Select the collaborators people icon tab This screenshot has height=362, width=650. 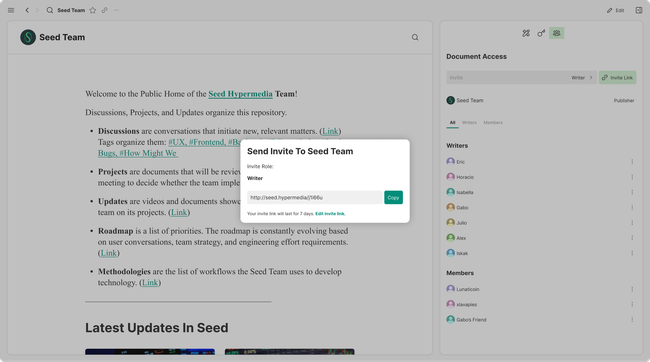(x=556, y=33)
